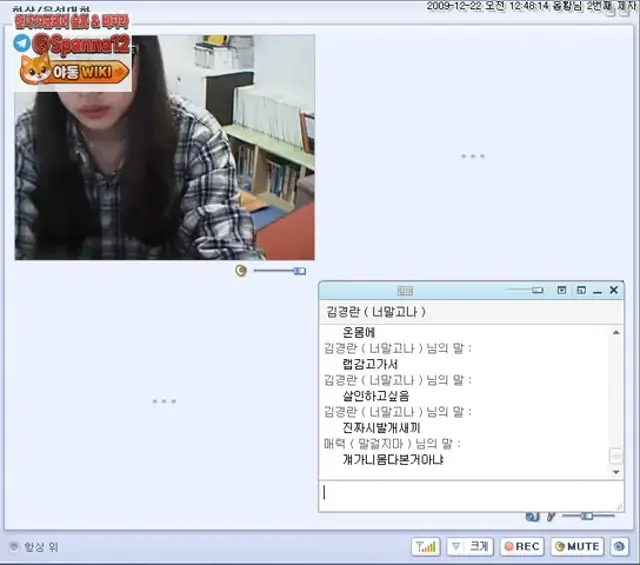The image size is (640, 565).
Task: Click the MUTE button
Action: pos(577,547)
